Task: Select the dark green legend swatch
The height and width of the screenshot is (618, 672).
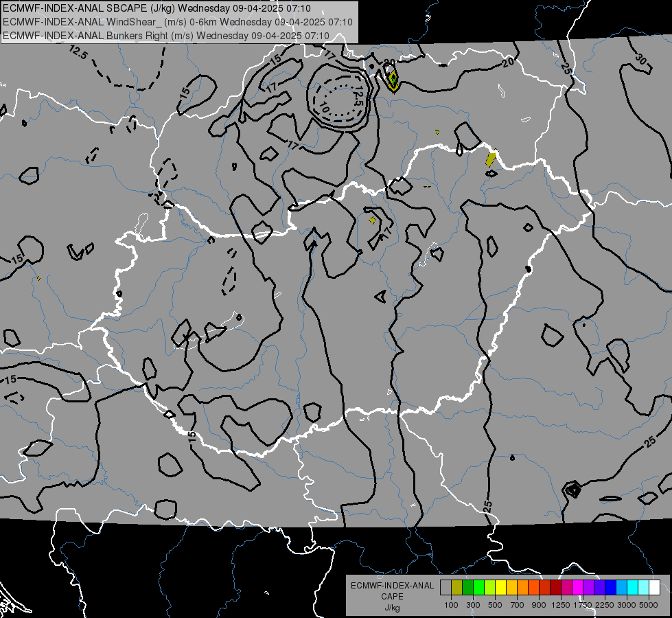Action: click(x=467, y=588)
